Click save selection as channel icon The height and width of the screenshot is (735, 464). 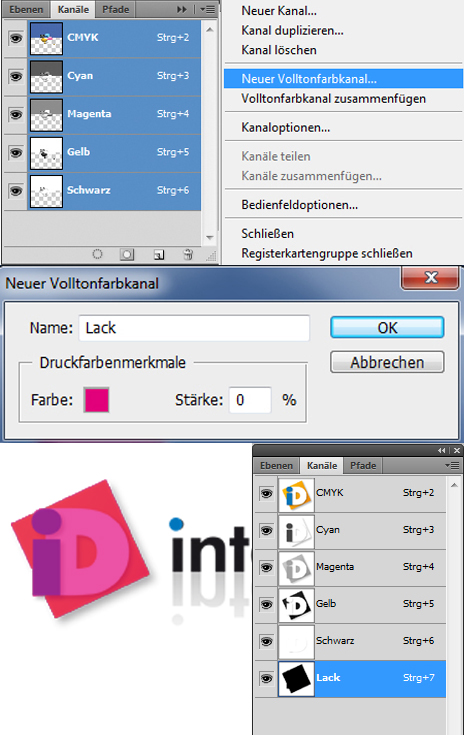[x=127, y=254]
